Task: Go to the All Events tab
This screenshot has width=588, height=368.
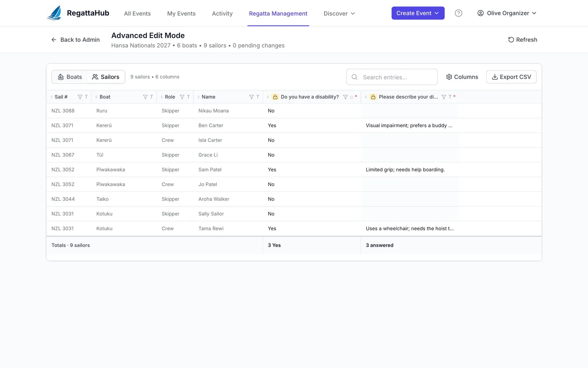Action: 137,13
